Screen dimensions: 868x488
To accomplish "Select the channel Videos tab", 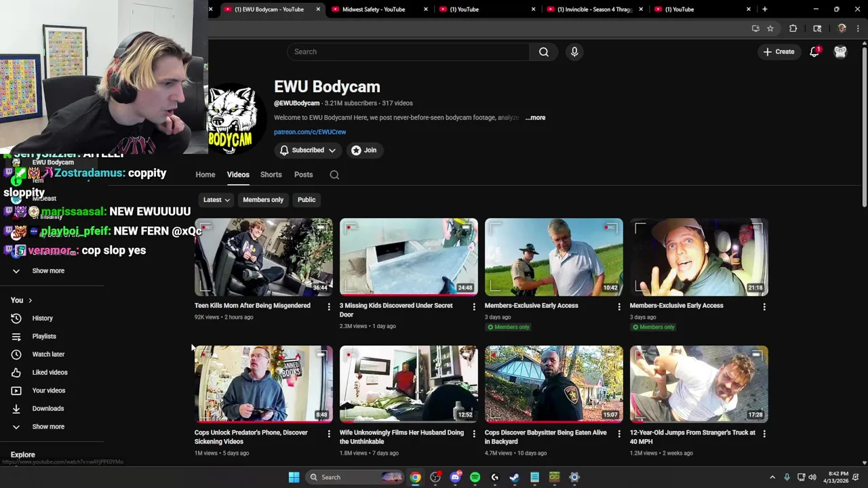I will click(x=238, y=175).
